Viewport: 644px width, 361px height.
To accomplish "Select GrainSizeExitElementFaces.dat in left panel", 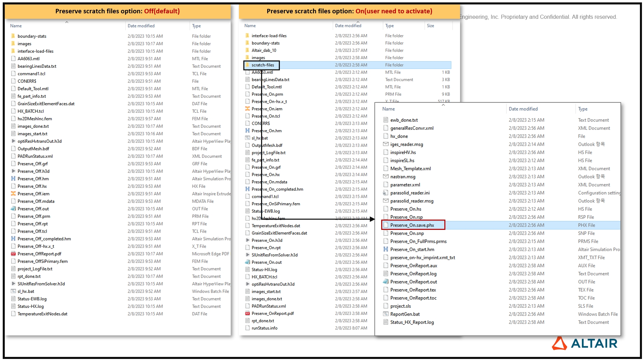I will tap(46, 104).
